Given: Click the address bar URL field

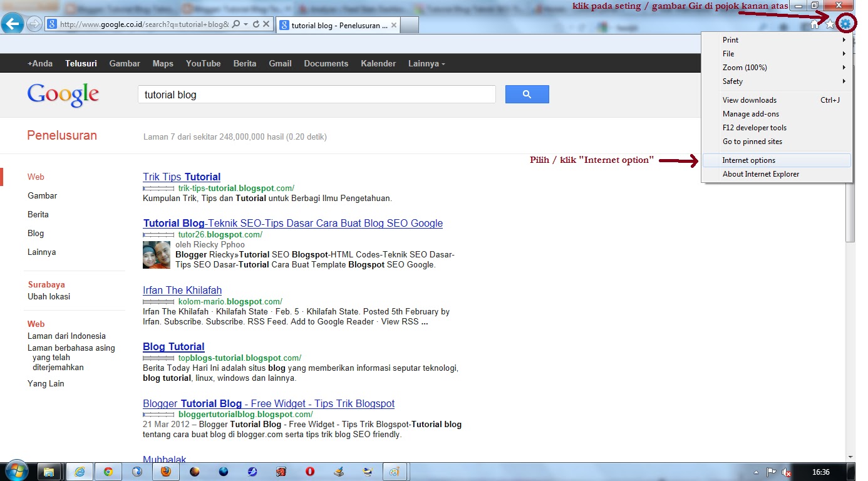Looking at the screenshot, I should click(x=145, y=24).
